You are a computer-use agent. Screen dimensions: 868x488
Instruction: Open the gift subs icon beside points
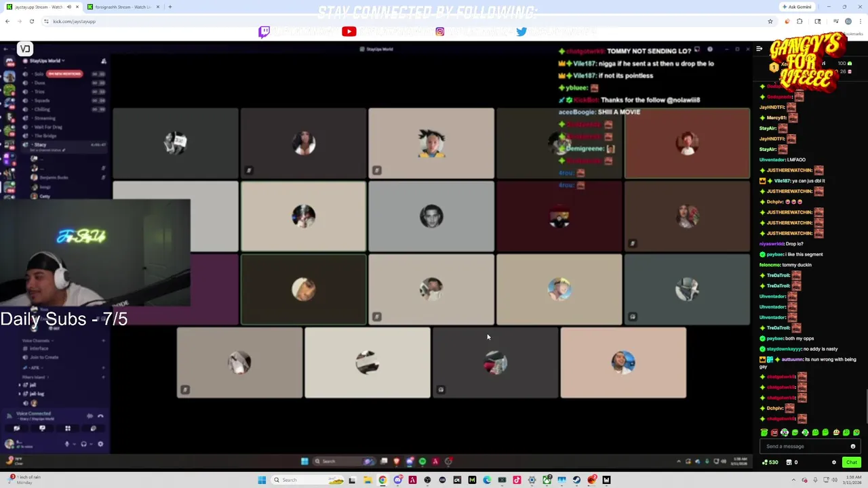click(789, 462)
